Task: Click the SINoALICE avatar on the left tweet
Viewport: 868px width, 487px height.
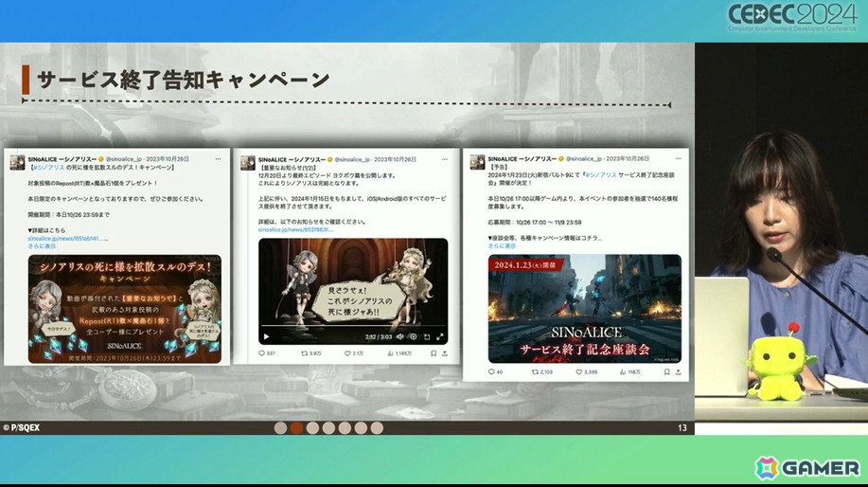Action: pyautogui.click(x=17, y=162)
